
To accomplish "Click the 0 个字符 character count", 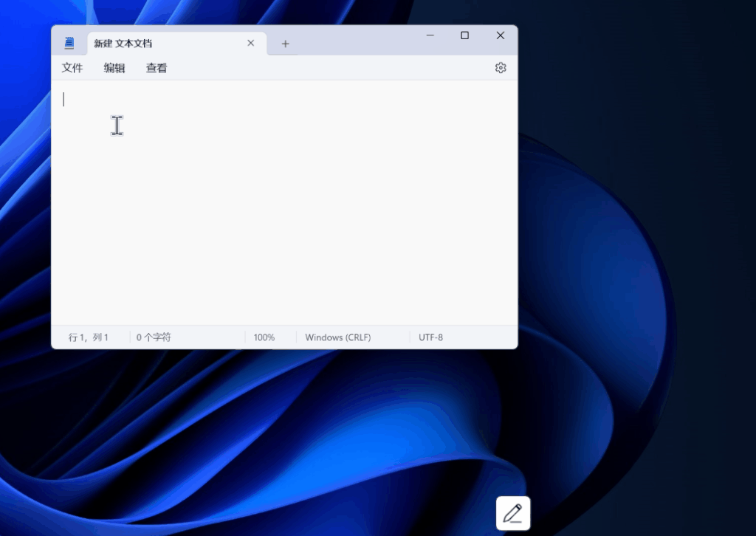I will [154, 337].
